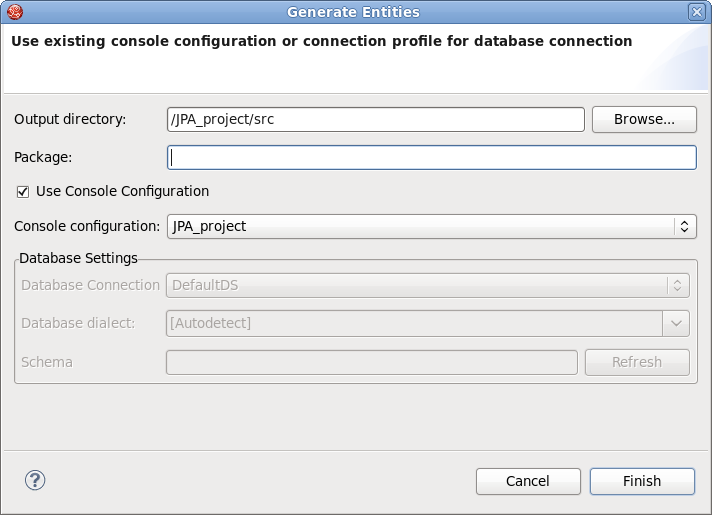Select the Schema text field
Viewport: 712px width, 515px height.
click(371, 362)
